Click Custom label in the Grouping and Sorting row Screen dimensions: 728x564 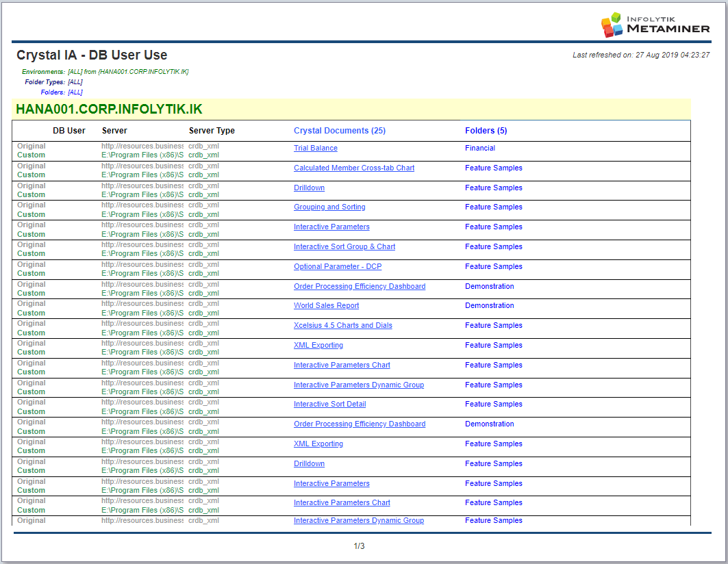point(31,214)
